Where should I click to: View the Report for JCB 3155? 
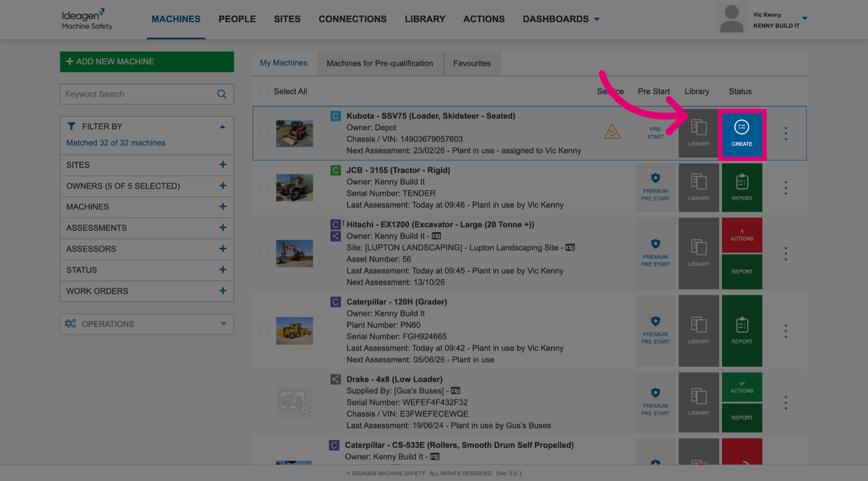742,188
